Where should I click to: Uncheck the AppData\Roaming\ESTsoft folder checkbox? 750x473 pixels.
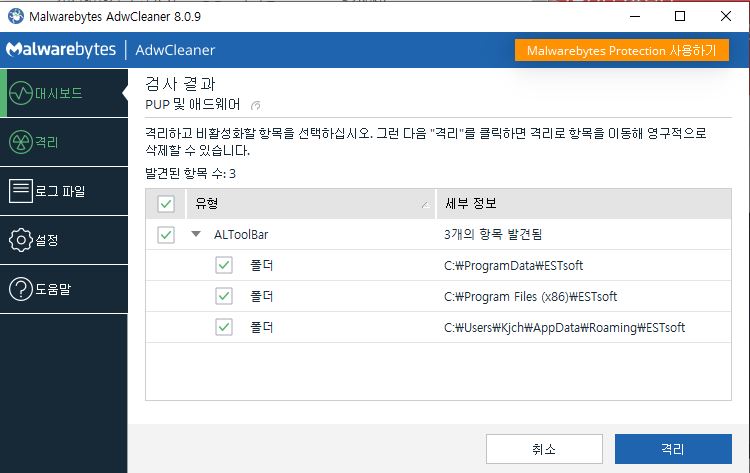click(x=224, y=327)
